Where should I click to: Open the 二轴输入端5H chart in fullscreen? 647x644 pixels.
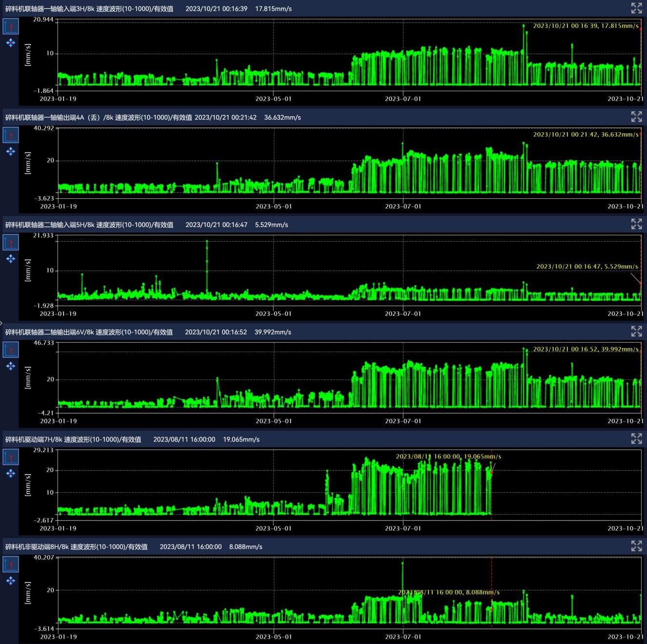coord(636,224)
